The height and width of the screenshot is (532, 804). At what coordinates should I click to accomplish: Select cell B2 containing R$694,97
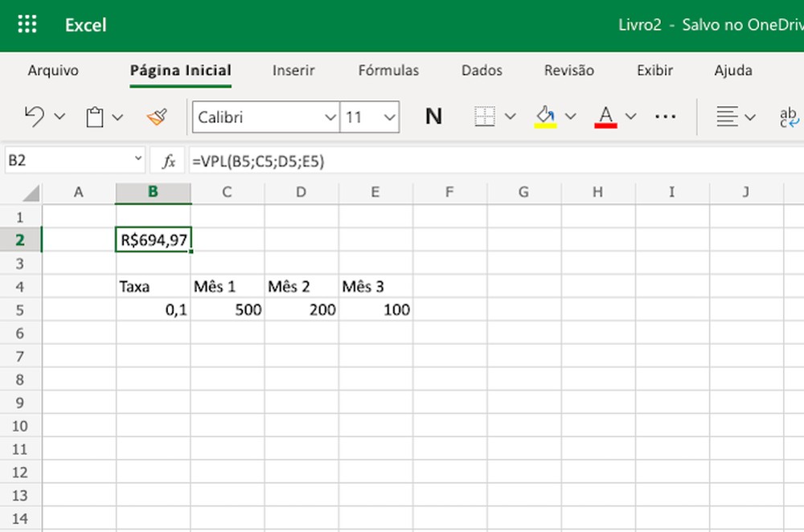click(x=153, y=239)
